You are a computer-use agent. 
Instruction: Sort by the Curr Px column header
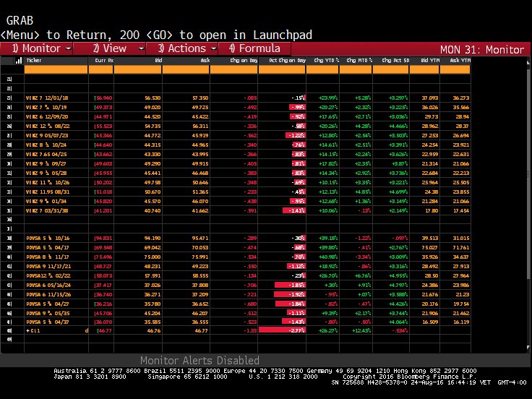point(104,61)
